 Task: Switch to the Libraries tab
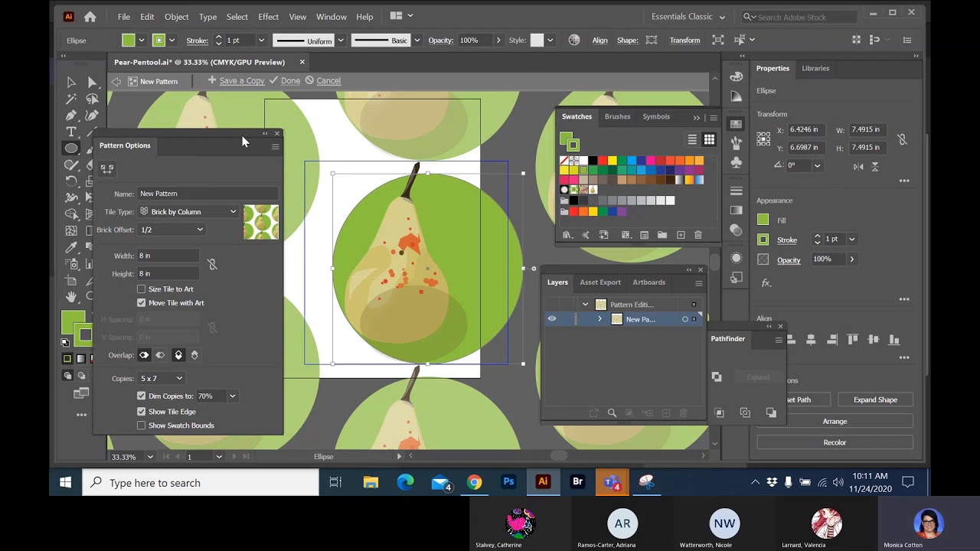click(x=815, y=68)
